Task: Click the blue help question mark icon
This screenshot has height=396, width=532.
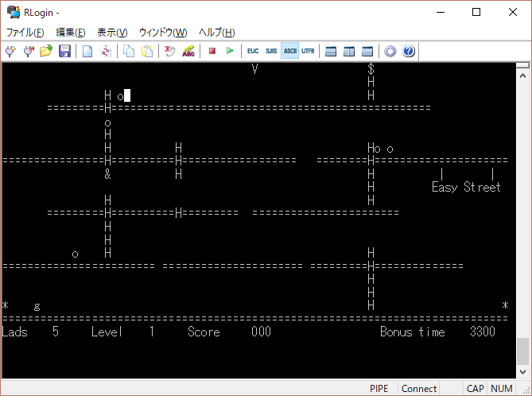Action: pyautogui.click(x=409, y=51)
